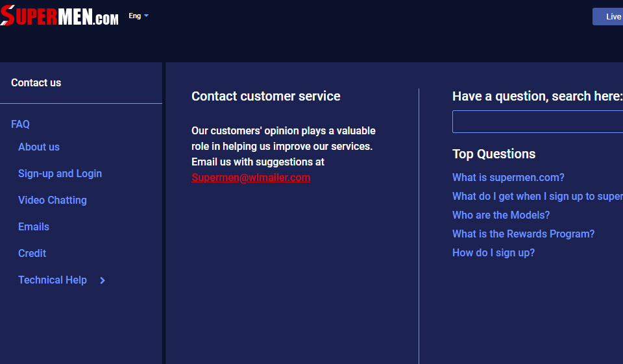
Task: Click the Supermen@wlmailer.com email link
Action: tap(250, 177)
